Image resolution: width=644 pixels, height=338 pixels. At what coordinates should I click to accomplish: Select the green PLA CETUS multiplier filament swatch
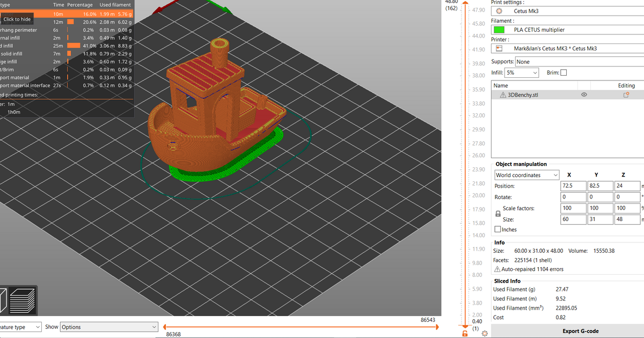click(499, 30)
